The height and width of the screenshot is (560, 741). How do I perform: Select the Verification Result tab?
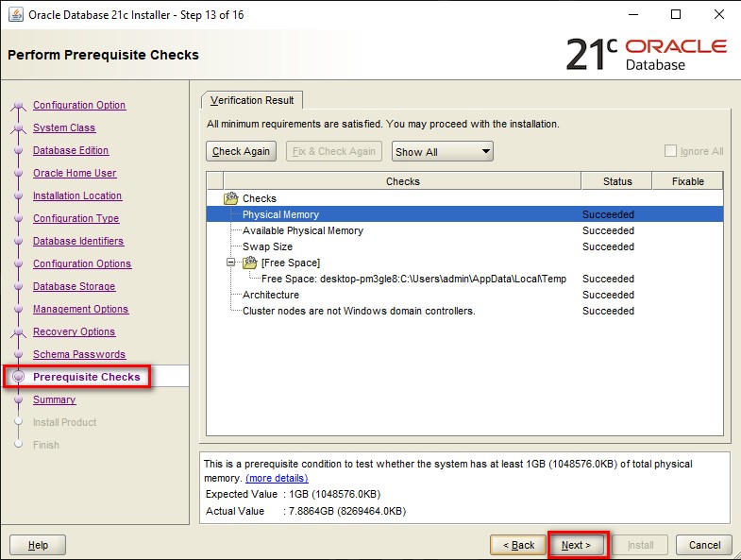252,100
